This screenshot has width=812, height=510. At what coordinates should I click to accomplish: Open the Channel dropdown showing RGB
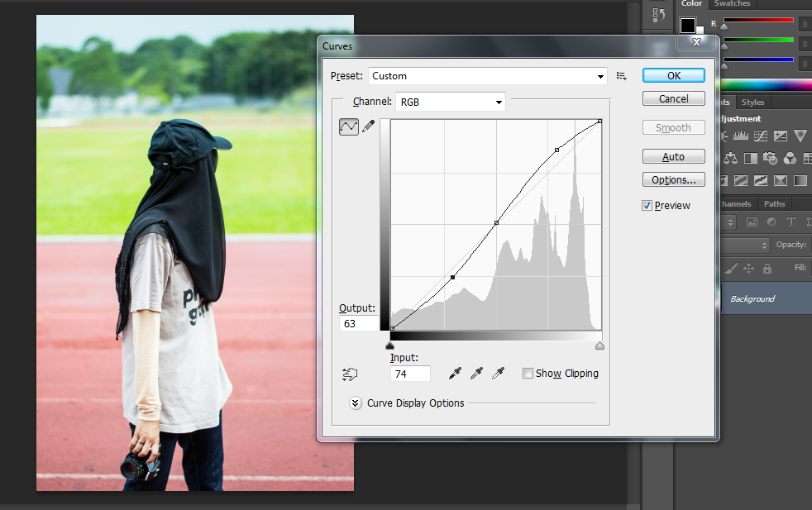point(450,102)
